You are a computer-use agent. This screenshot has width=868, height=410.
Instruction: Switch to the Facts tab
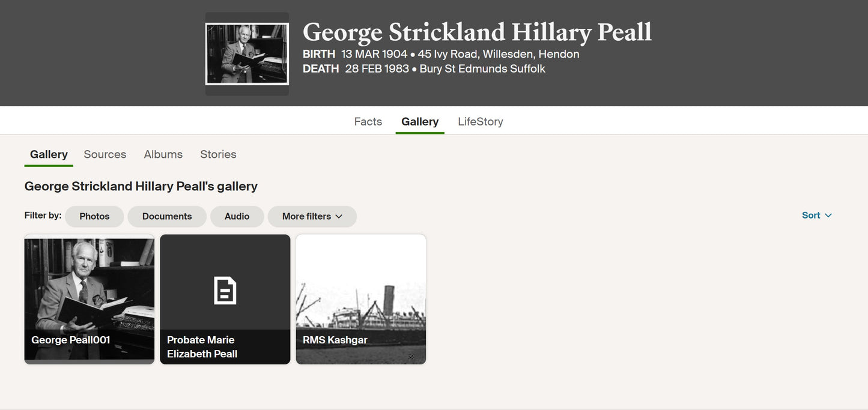(368, 121)
